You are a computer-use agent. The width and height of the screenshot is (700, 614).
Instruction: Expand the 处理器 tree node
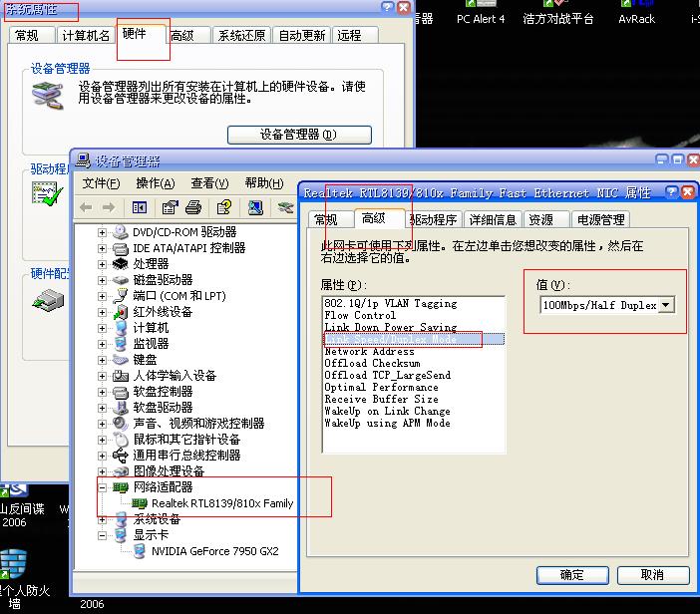pos(102,264)
